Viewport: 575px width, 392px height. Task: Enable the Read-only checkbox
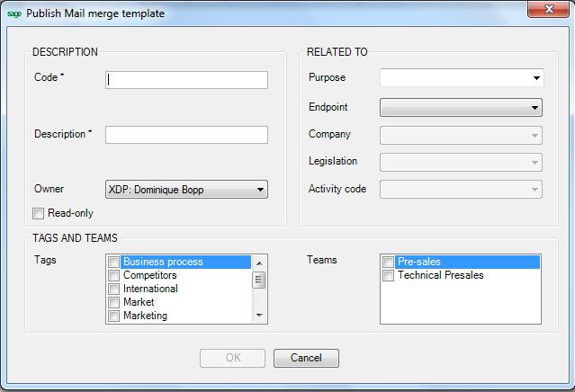39,214
